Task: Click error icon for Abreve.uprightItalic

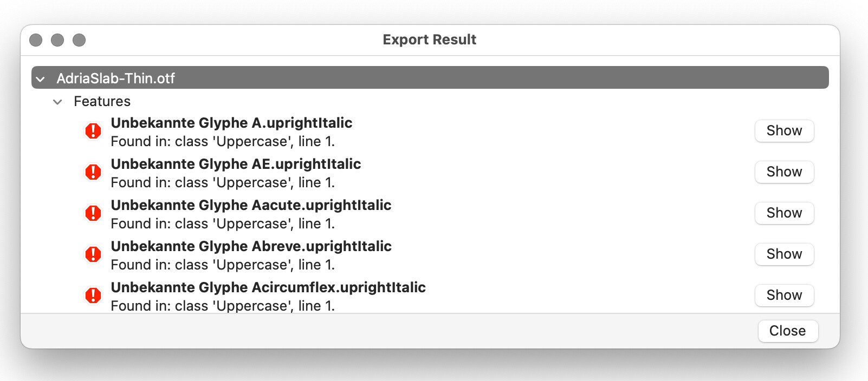Action: [x=93, y=254]
